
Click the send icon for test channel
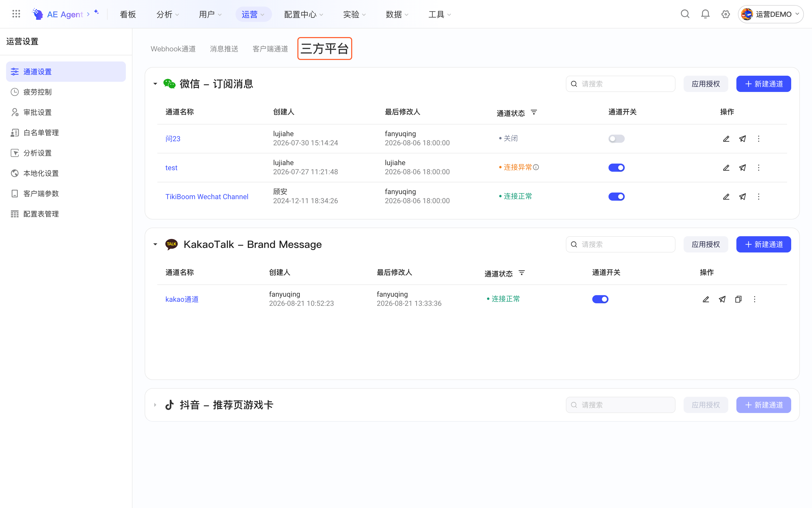[742, 168]
